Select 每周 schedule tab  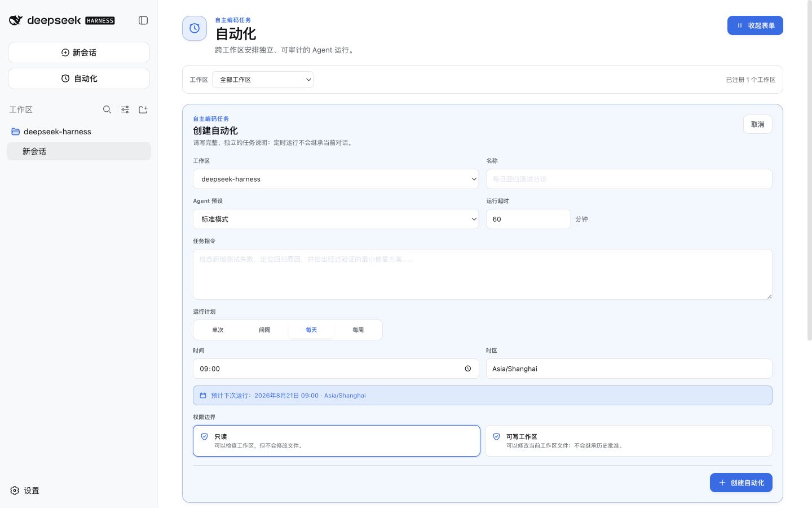(358, 330)
